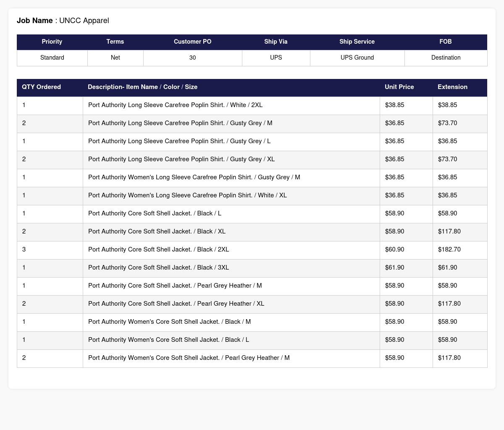Select the Ship Service column header
Viewport: 504px width, 430px height.
(357, 42)
